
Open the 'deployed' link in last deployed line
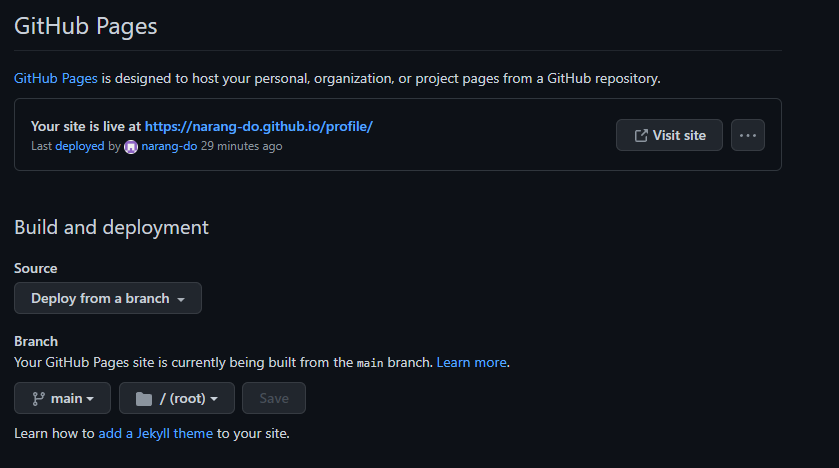point(80,146)
